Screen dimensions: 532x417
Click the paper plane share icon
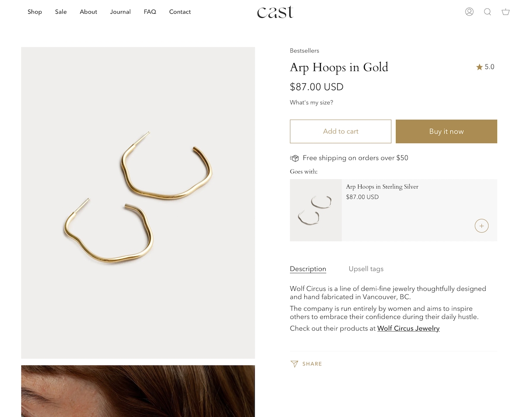coord(294,364)
